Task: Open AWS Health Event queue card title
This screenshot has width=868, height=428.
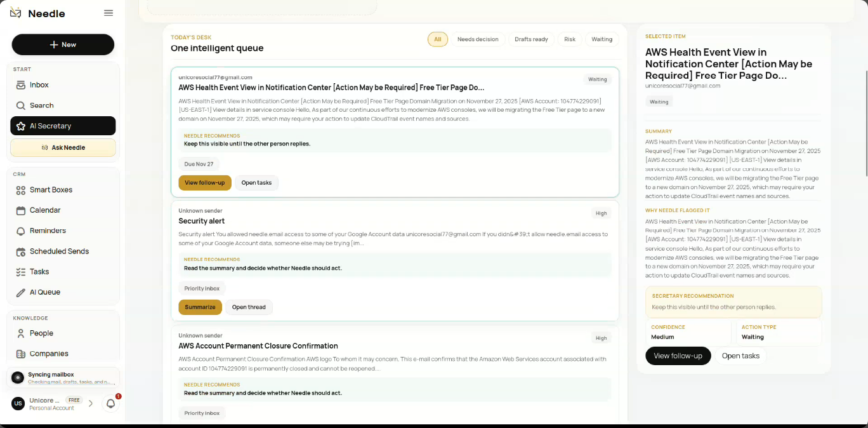Action: 331,88
